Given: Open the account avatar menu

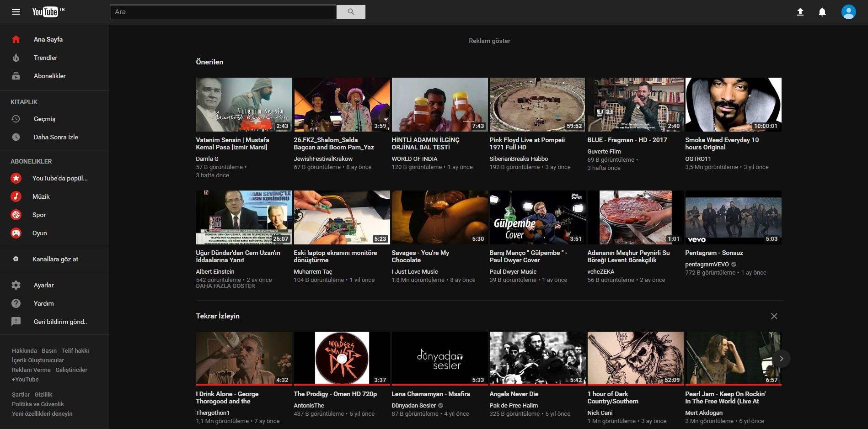Looking at the screenshot, I should (x=849, y=12).
